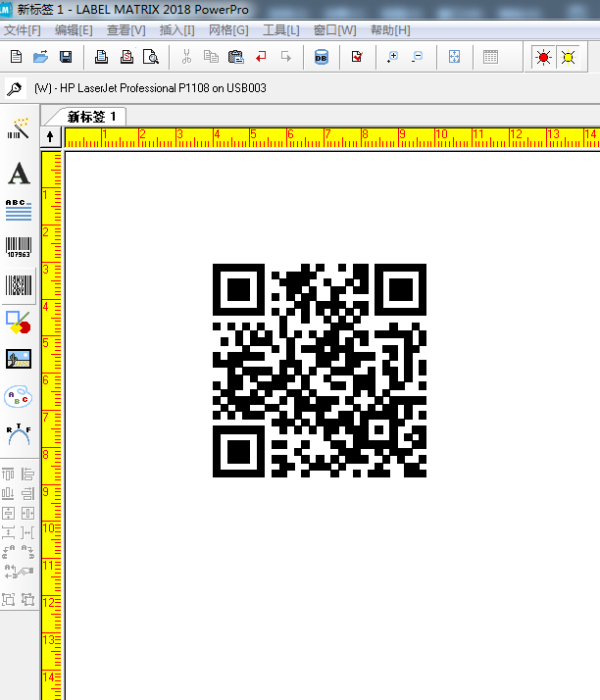
Task: Select the QR code on the label
Action: point(320,371)
